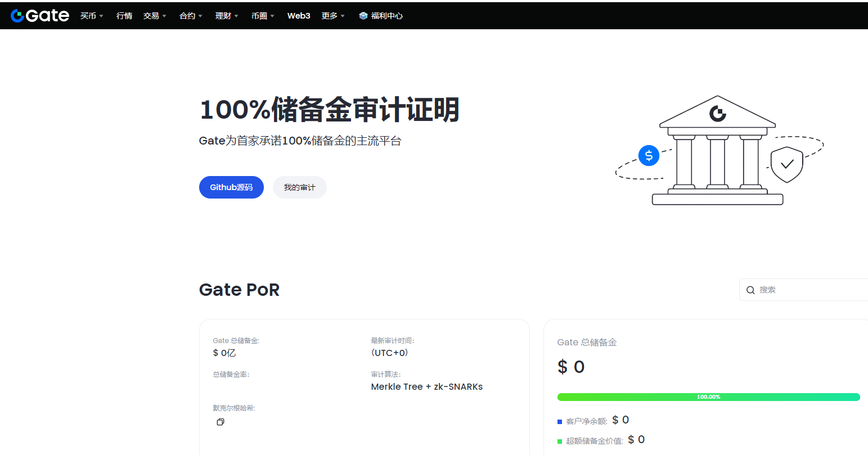Go to the 行情 page
Image resolution: width=868 pixels, height=455 pixels.
pyautogui.click(x=124, y=16)
